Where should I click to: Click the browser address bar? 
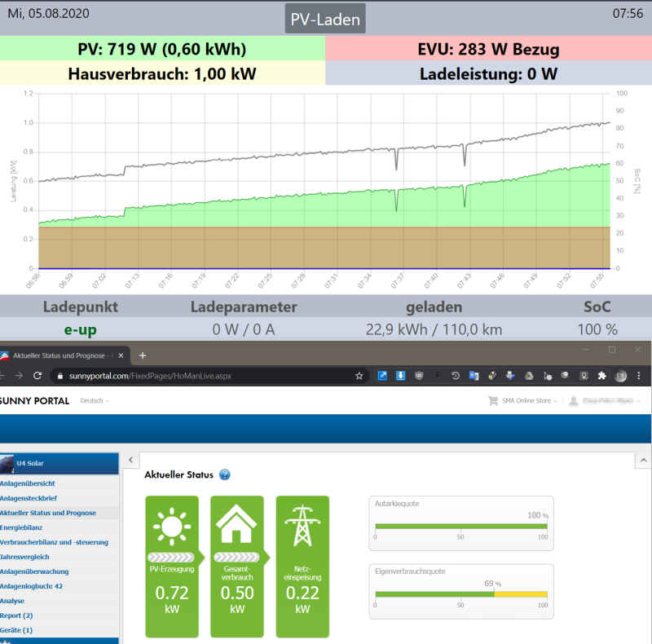coord(209,376)
